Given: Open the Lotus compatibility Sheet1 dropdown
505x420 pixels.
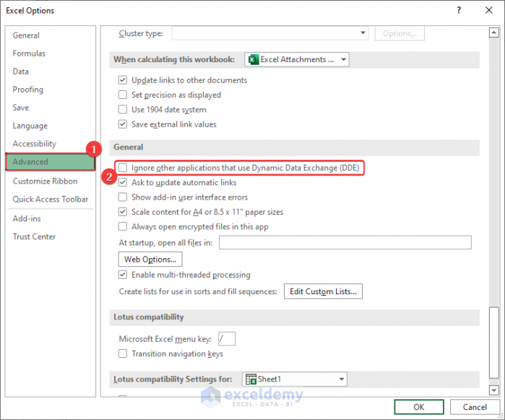Looking at the screenshot, I should [294, 379].
